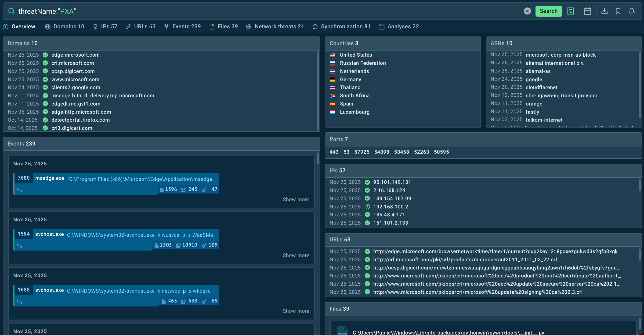Click unknown status icon beside 192.168.100.2

[367, 206]
